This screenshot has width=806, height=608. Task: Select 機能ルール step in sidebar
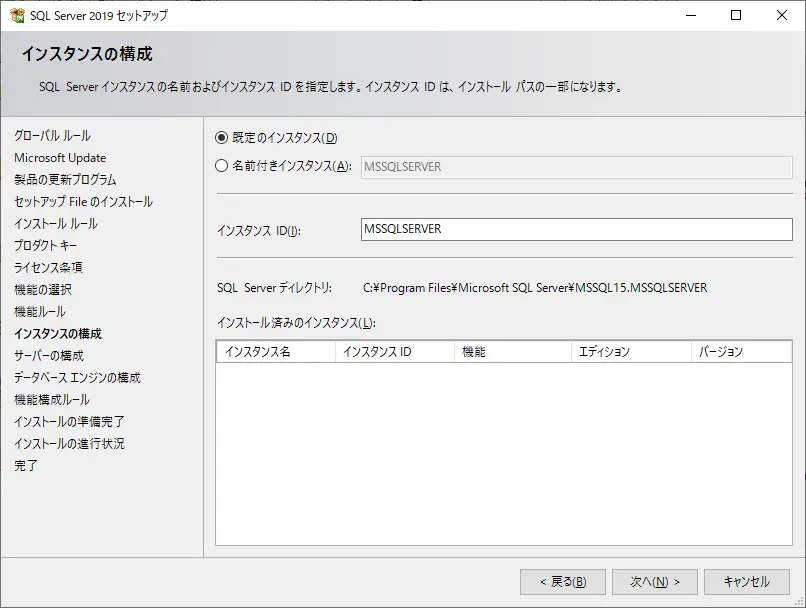click(40, 311)
